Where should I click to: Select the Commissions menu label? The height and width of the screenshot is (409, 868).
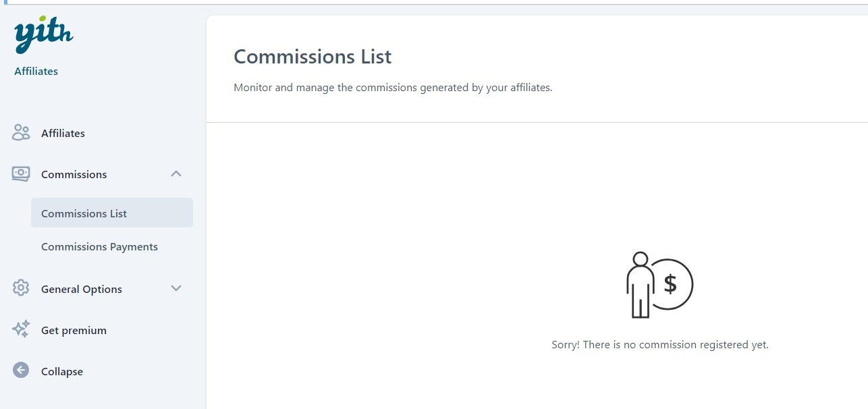pyautogui.click(x=74, y=175)
